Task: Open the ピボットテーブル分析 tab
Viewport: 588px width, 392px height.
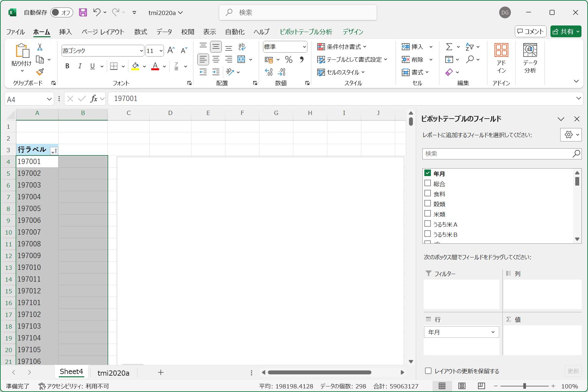Action: coord(306,32)
